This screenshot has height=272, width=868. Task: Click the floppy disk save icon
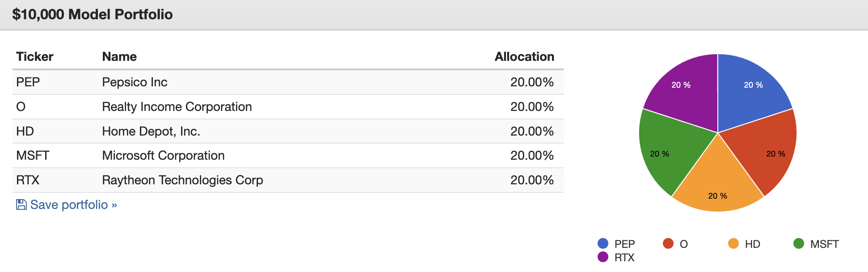pyautogui.click(x=21, y=204)
